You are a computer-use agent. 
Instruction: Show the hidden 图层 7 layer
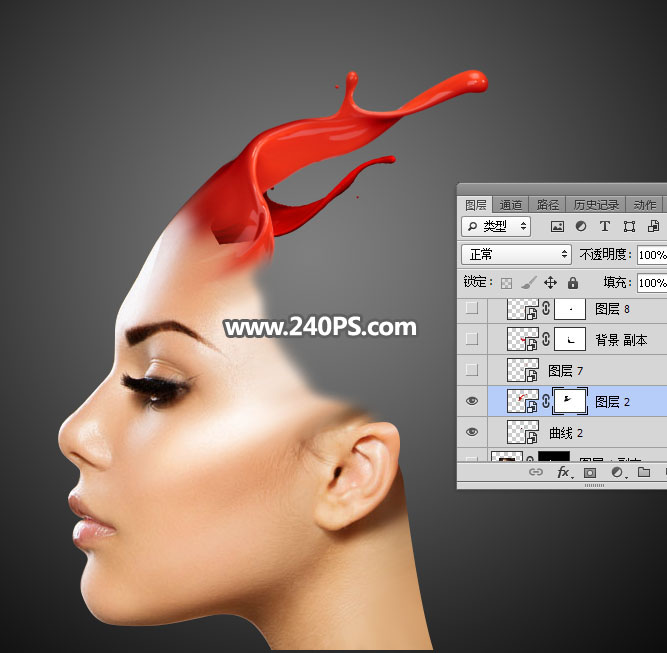tap(472, 370)
